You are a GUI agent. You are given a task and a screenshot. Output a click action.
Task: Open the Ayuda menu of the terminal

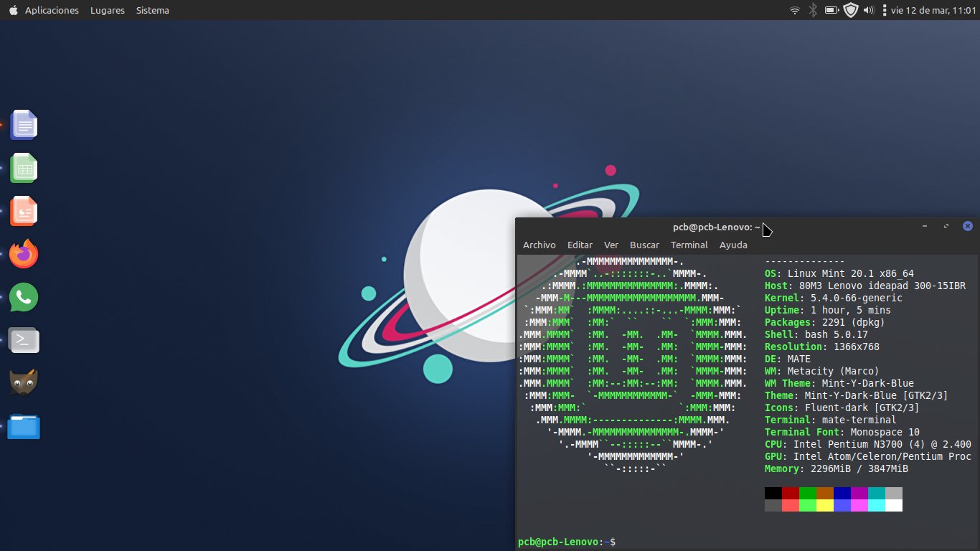733,245
